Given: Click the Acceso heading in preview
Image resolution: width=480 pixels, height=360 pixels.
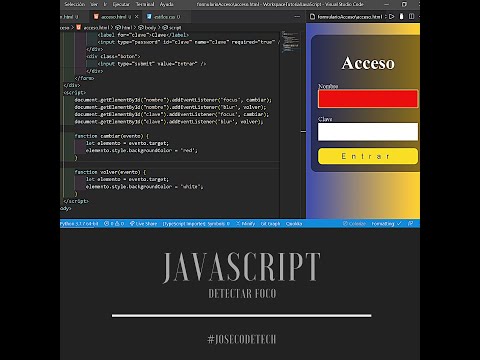Looking at the screenshot, I should [x=368, y=63].
